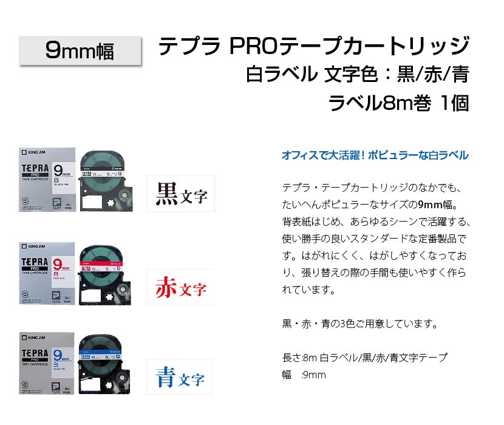This screenshot has width=504, height=425.
Task: Choose the 黒文字 color label
Action: [x=180, y=194]
